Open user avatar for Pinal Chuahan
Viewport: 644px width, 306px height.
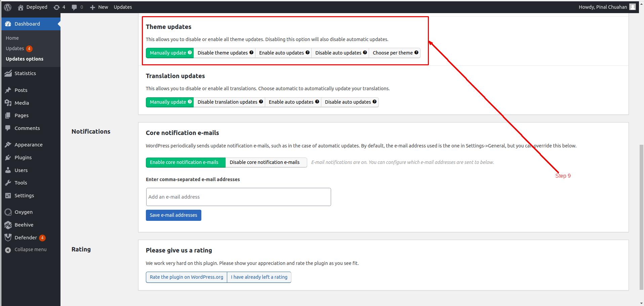coord(632,7)
